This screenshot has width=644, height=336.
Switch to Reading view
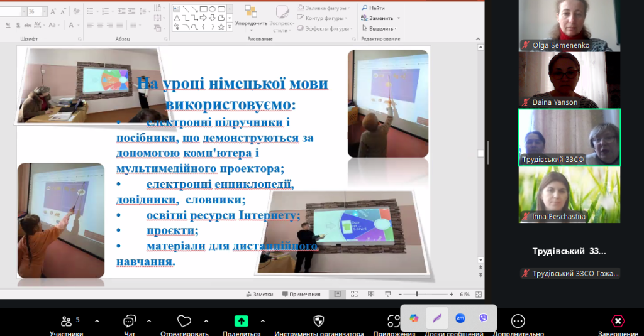(370, 294)
